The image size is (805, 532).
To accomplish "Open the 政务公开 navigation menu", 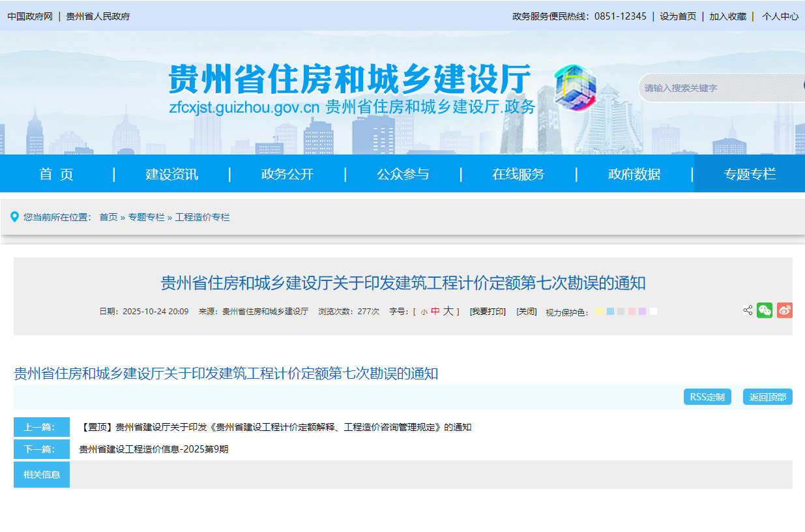I will 287,174.
